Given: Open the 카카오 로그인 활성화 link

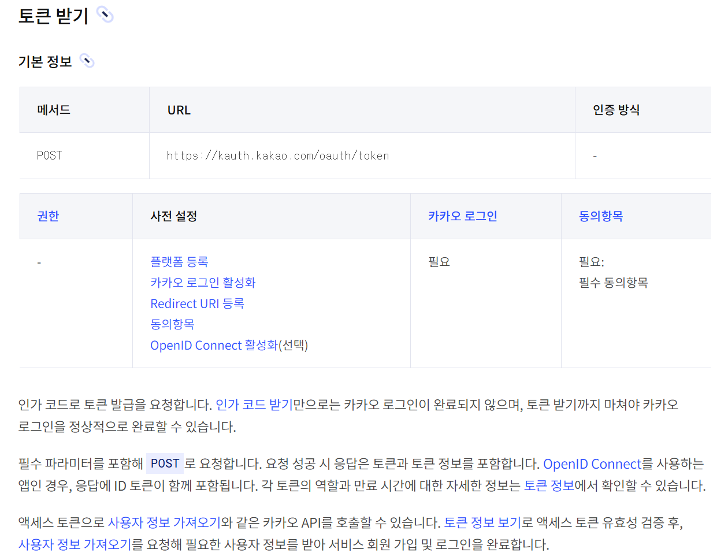Looking at the screenshot, I should point(203,283).
